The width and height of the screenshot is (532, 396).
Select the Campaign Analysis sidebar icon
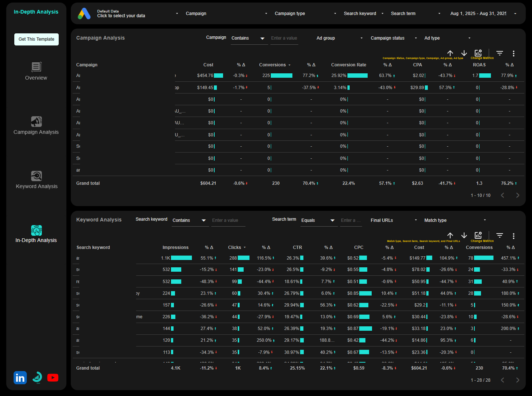coord(36,121)
